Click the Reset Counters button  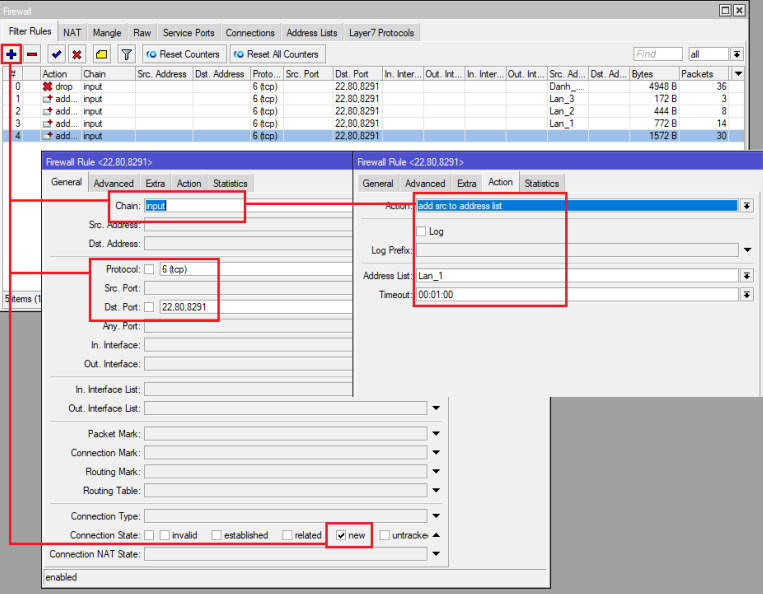pyautogui.click(x=184, y=54)
